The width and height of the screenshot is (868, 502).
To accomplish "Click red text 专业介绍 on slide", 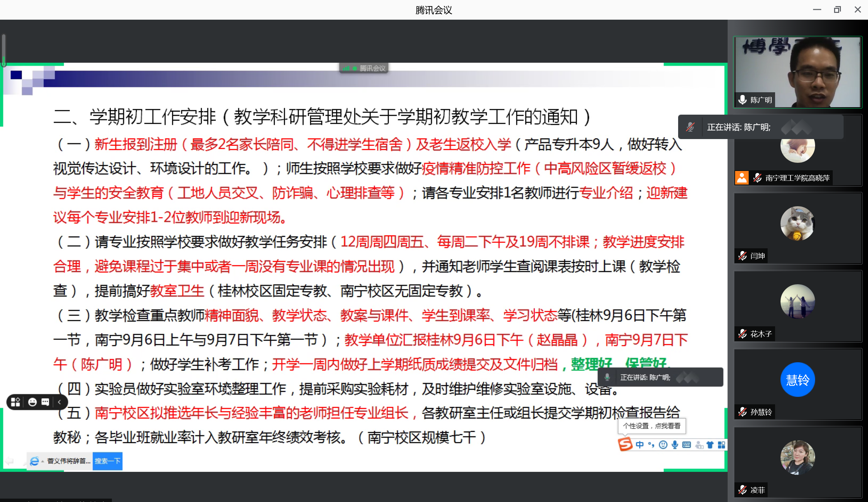I will [x=606, y=193].
